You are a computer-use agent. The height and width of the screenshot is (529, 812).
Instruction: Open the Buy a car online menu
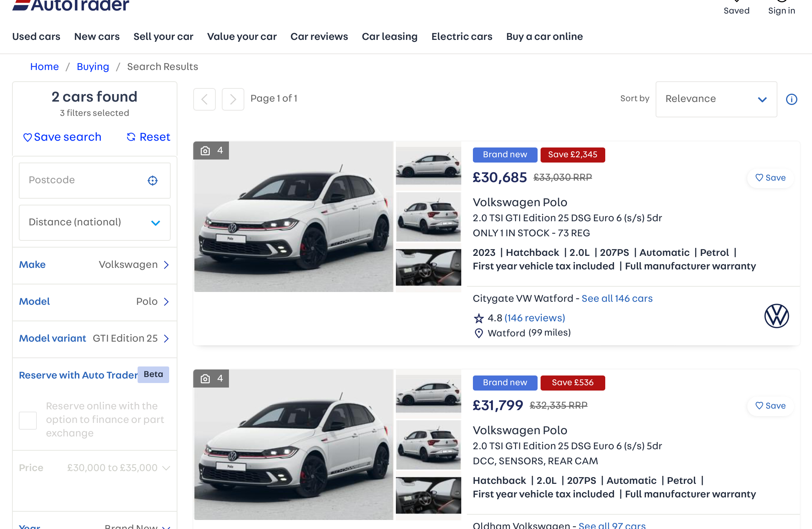tap(545, 36)
